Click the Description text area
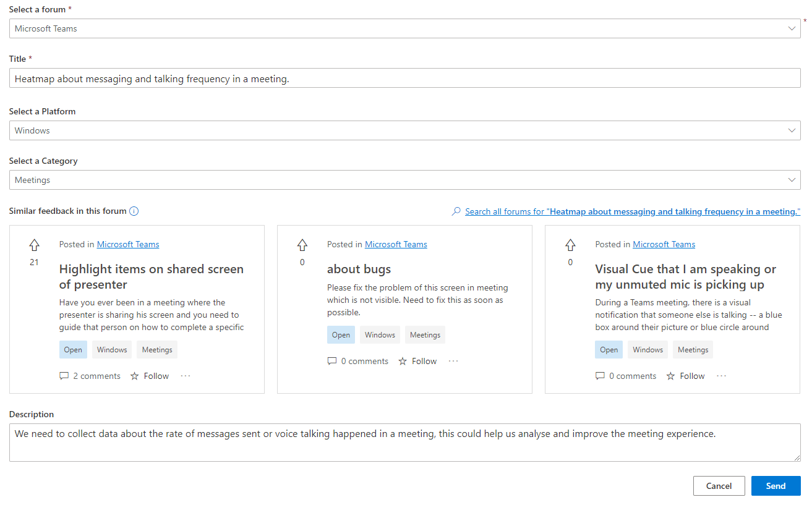 tap(404, 441)
